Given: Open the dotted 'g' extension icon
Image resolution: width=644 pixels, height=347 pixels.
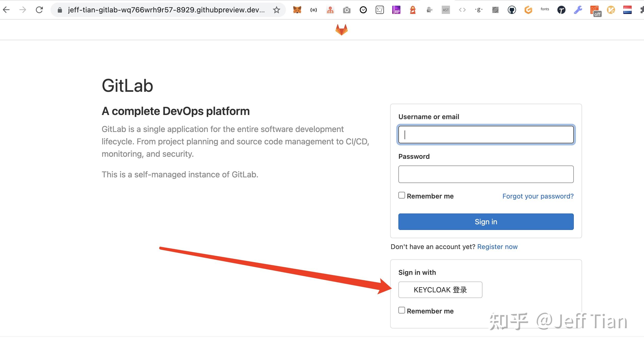Looking at the screenshot, I should point(479,10).
